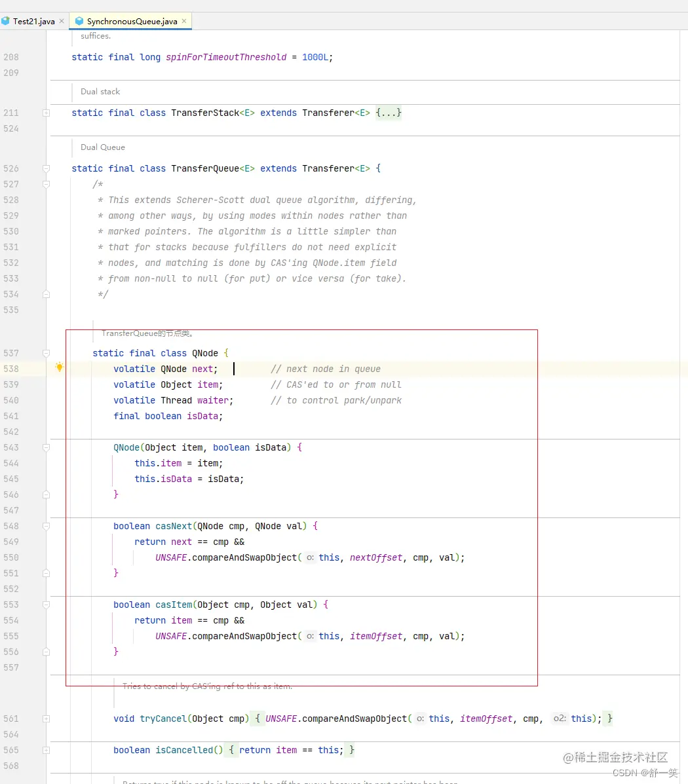Click the '// next node in queue' comment
This screenshot has width=688, height=784.
point(326,369)
